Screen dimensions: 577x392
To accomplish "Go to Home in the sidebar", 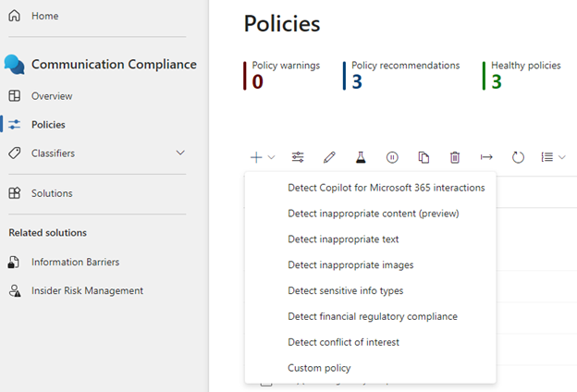I will 44,16.
